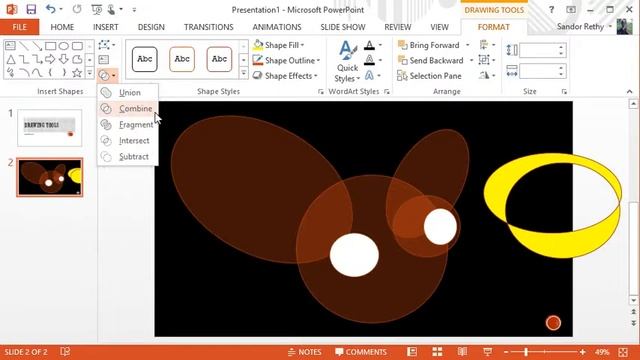The width and height of the screenshot is (640, 360).
Task: Switch to the REVIEW tab
Action: point(398,27)
